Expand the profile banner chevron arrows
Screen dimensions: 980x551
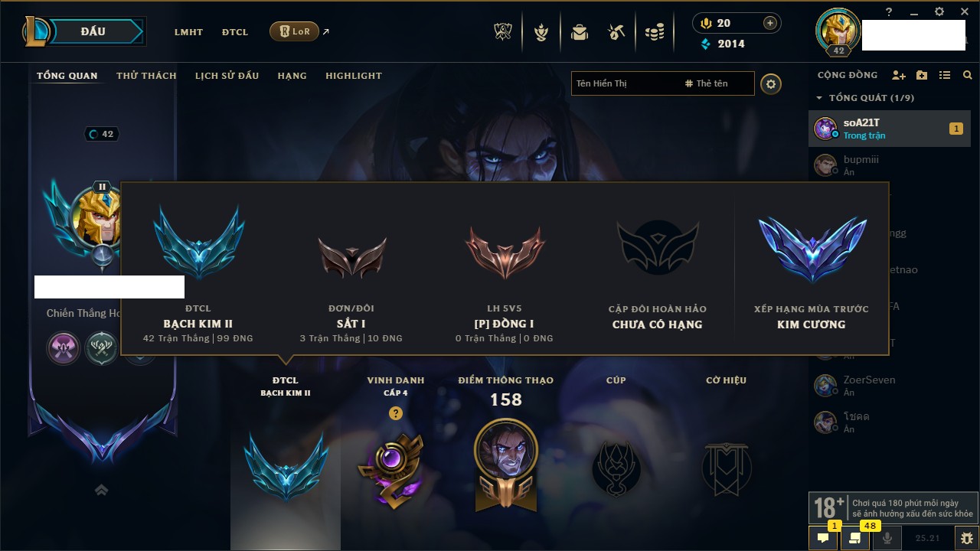coord(101,490)
